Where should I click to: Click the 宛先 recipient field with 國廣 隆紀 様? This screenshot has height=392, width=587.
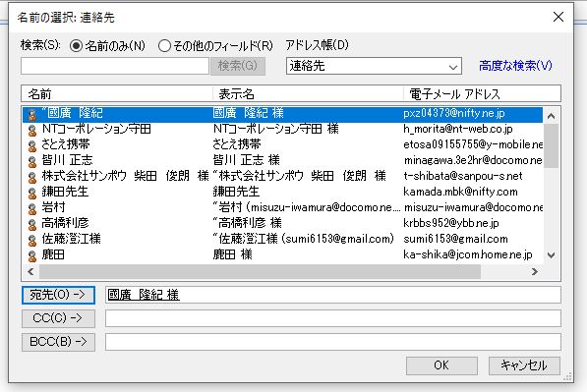click(332, 295)
